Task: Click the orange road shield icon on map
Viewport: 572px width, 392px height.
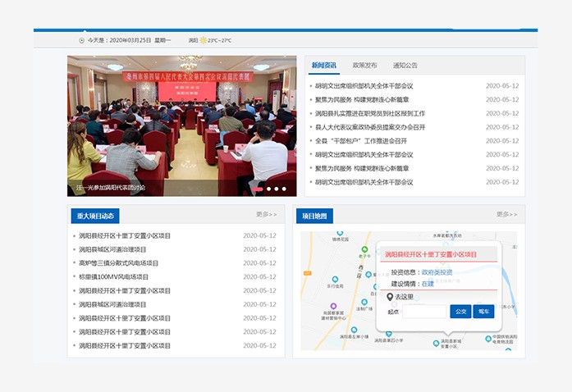Action: [x=308, y=273]
